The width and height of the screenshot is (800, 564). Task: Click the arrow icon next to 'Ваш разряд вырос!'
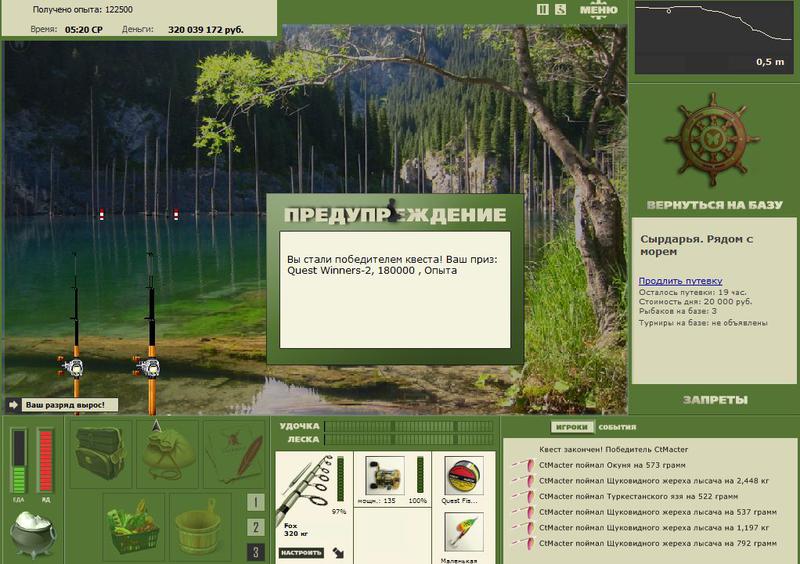[x=13, y=405]
